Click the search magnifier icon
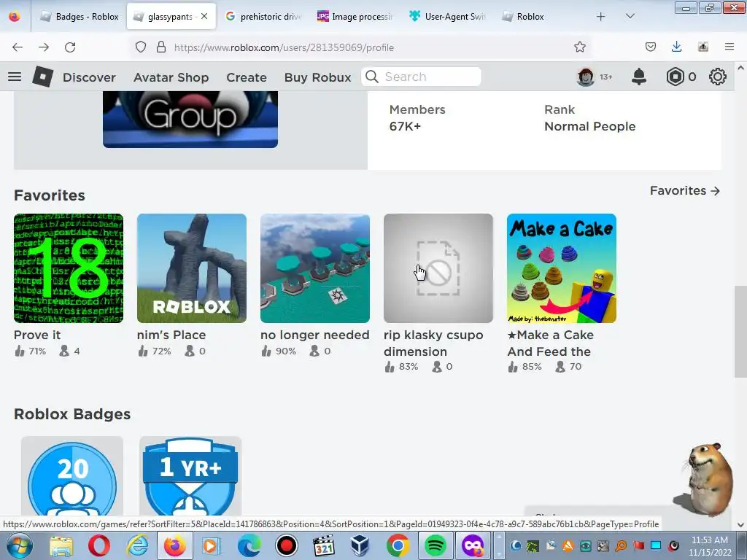747x560 pixels. coord(372,77)
